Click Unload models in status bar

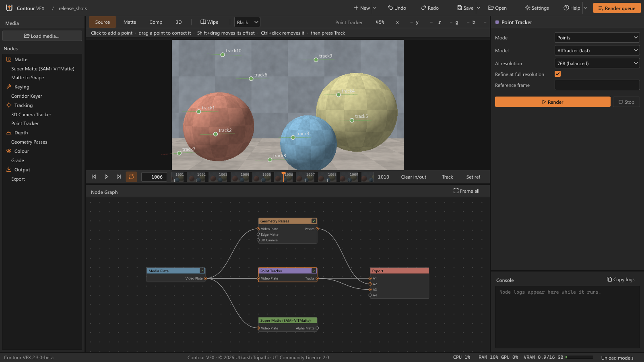pos(617,358)
